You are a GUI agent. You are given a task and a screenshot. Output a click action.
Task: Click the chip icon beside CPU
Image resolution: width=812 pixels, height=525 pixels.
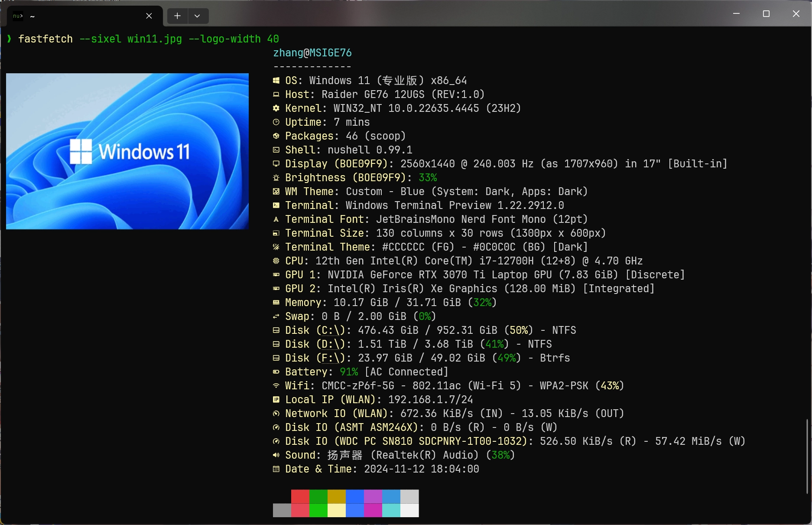(x=276, y=261)
